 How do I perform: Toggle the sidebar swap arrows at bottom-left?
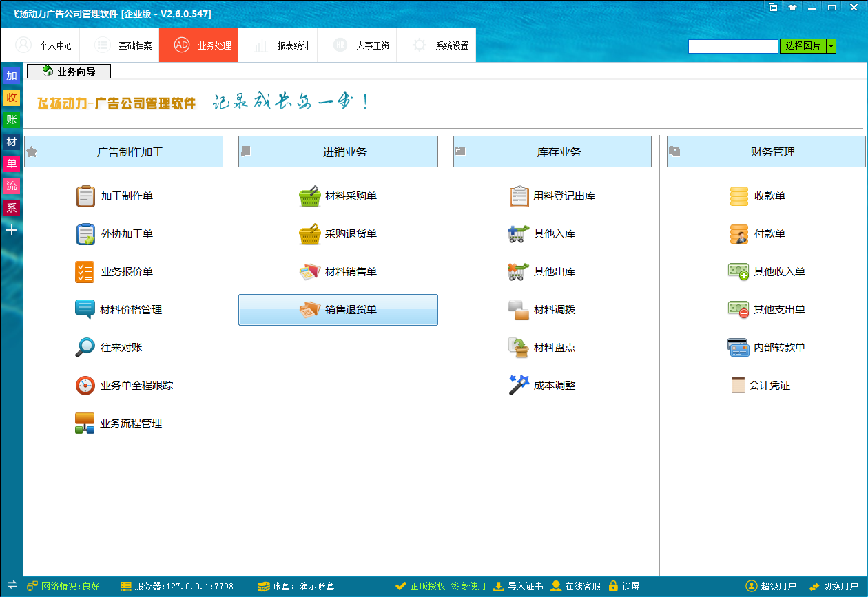(x=12, y=585)
